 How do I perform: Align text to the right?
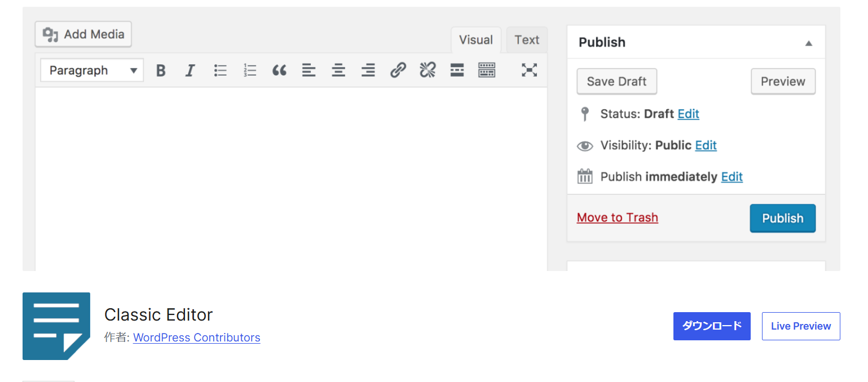pyautogui.click(x=368, y=70)
